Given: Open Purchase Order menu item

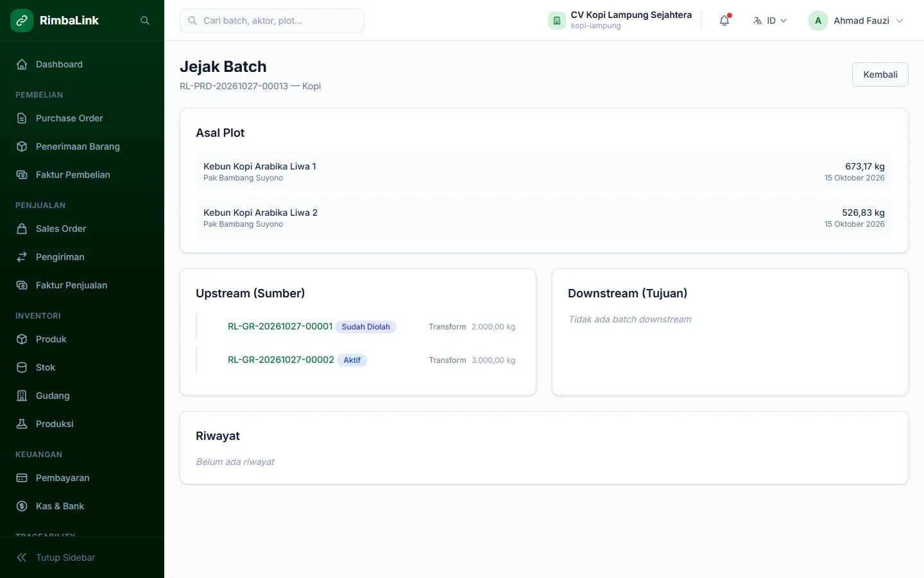Looking at the screenshot, I should coord(82,118).
